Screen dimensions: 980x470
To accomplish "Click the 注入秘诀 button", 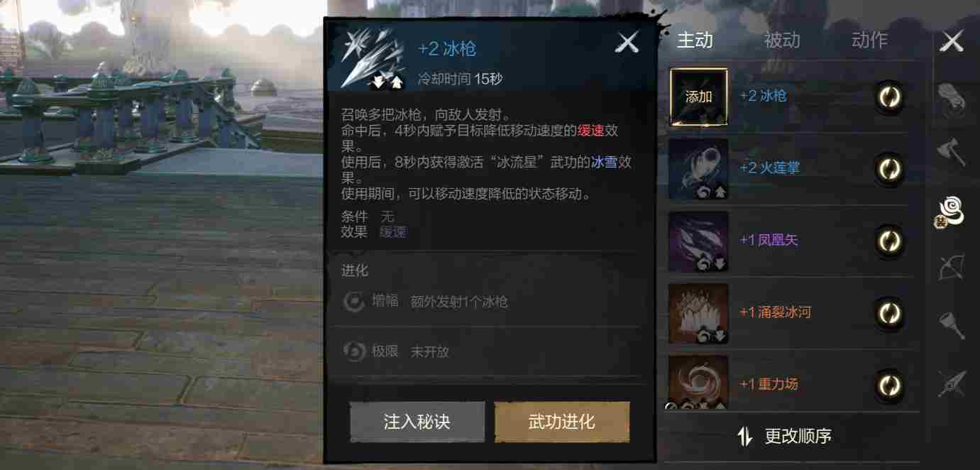I will click(417, 422).
